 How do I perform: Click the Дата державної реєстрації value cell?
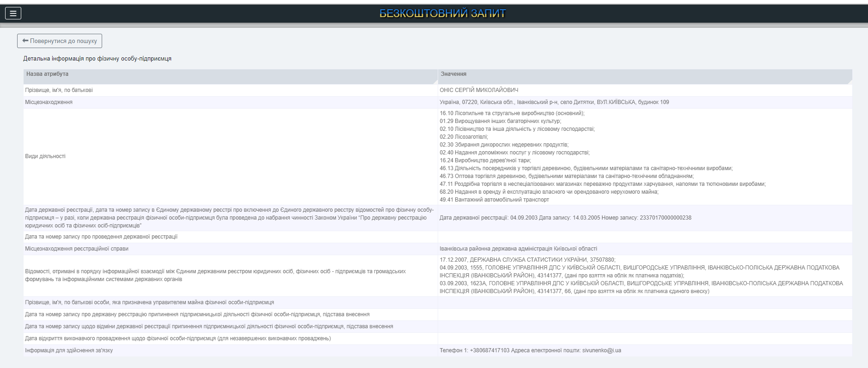pos(565,218)
